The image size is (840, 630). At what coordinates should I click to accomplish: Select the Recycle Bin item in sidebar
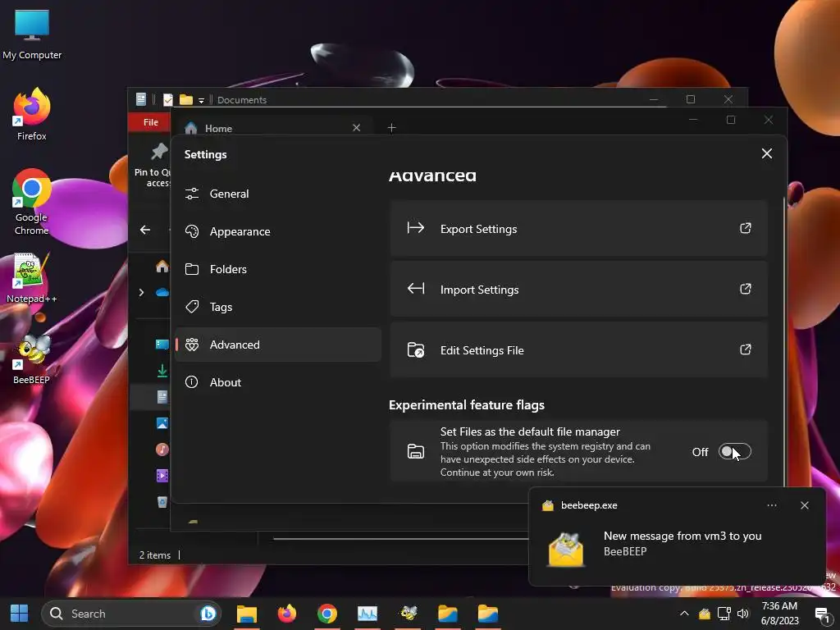[162, 502]
